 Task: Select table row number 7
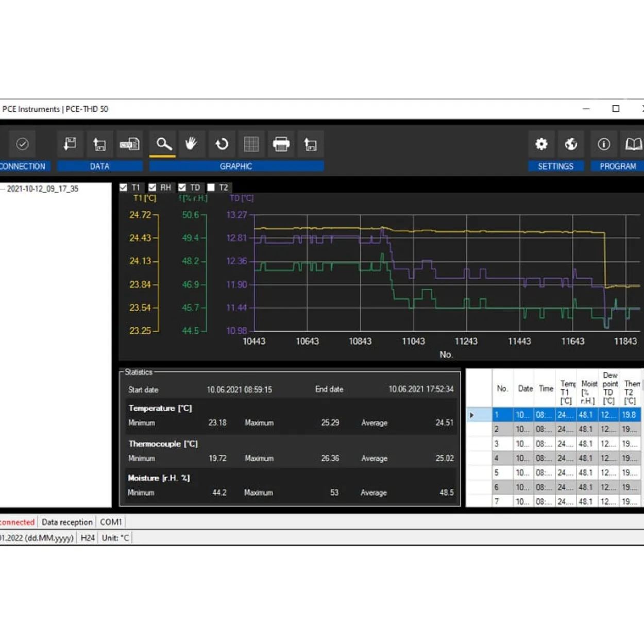(554, 501)
